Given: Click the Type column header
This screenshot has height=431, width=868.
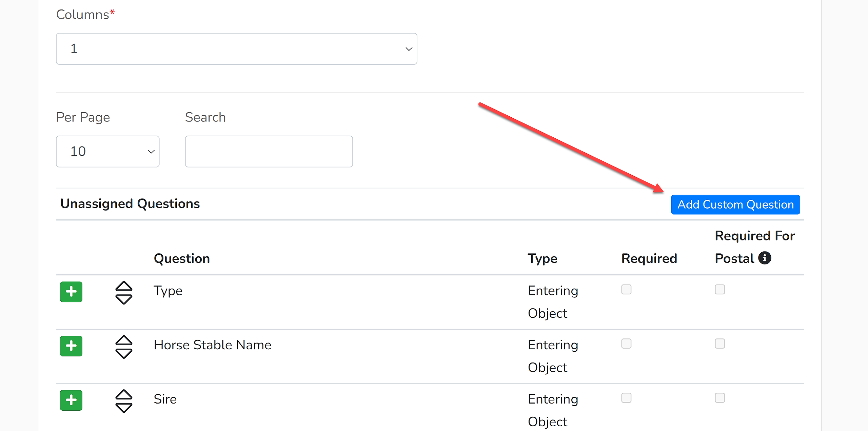Looking at the screenshot, I should tap(542, 259).
